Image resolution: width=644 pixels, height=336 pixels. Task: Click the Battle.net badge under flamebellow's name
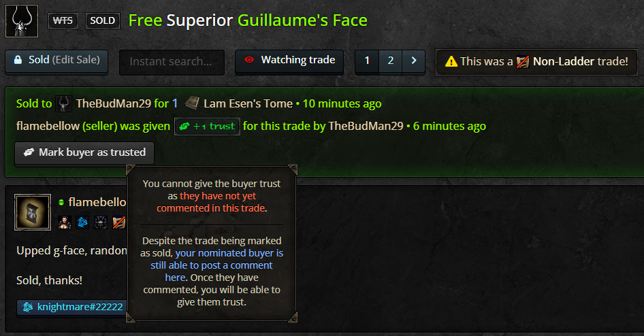(x=82, y=222)
